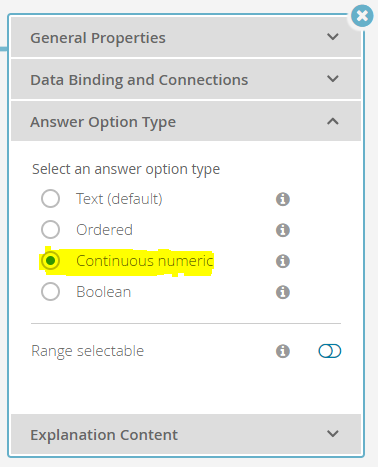Choose the Ordered radio button
The width and height of the screenshot is (378, 467).
(x=50, y=230)
